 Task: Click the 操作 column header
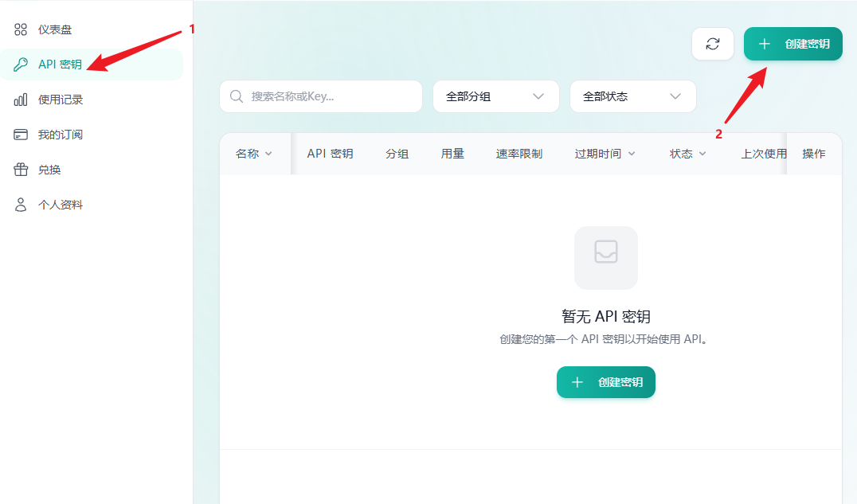(814, 154)
